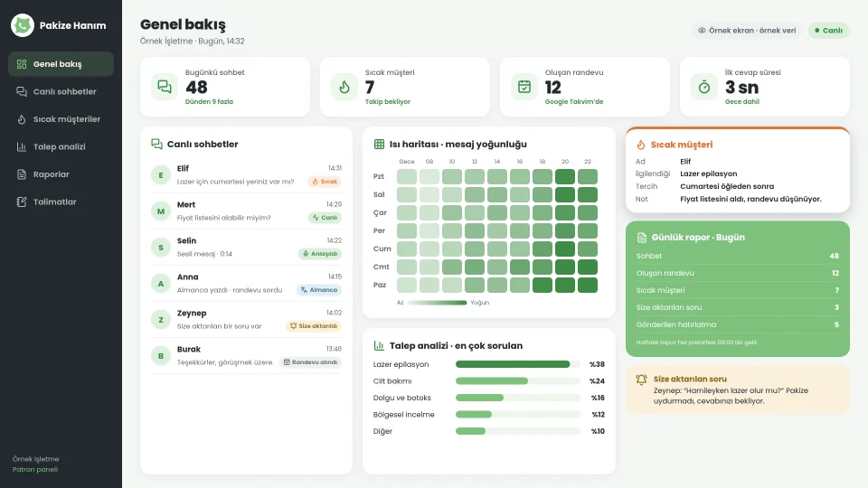Click the Diğer progress bar

[517, 431]
